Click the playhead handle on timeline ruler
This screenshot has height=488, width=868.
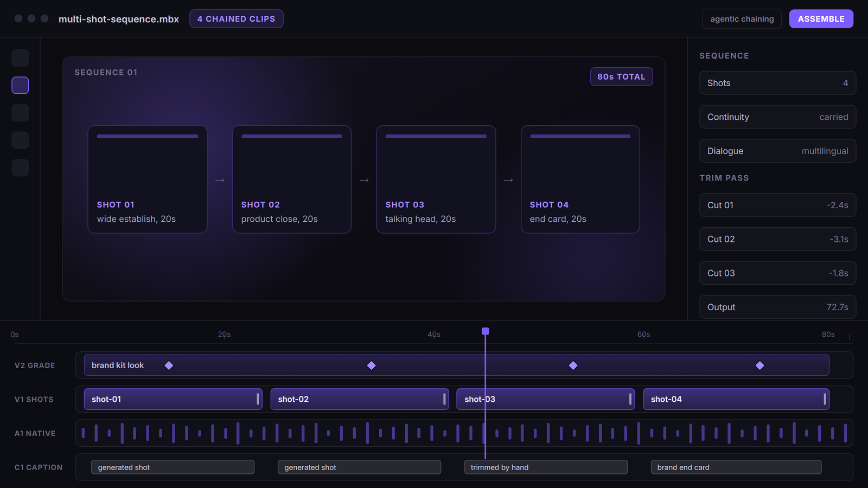point(486,331)
